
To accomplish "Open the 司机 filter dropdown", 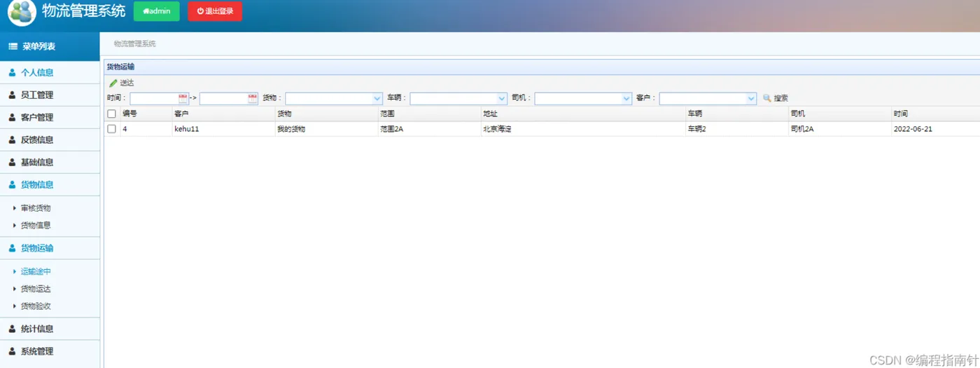I will (626, 99).
